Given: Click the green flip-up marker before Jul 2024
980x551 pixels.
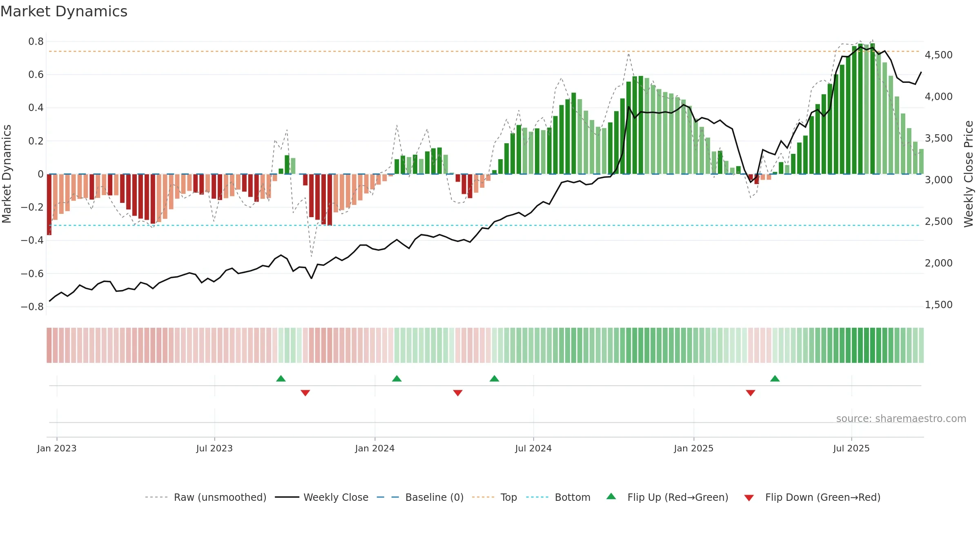Looking at the screenshot, I should pyautogui.click(x=494, y=378).
